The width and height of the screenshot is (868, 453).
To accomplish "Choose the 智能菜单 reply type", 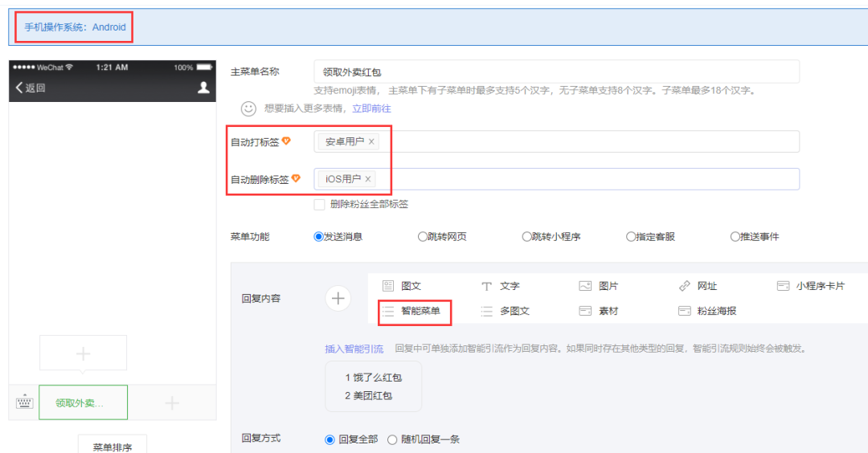I will tap(411, 311).
